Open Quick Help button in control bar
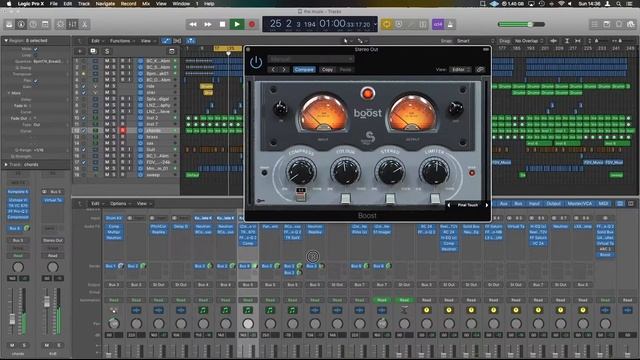Viewport: 640px width, 360px height. pyautogui.click(x=33, y=24)
